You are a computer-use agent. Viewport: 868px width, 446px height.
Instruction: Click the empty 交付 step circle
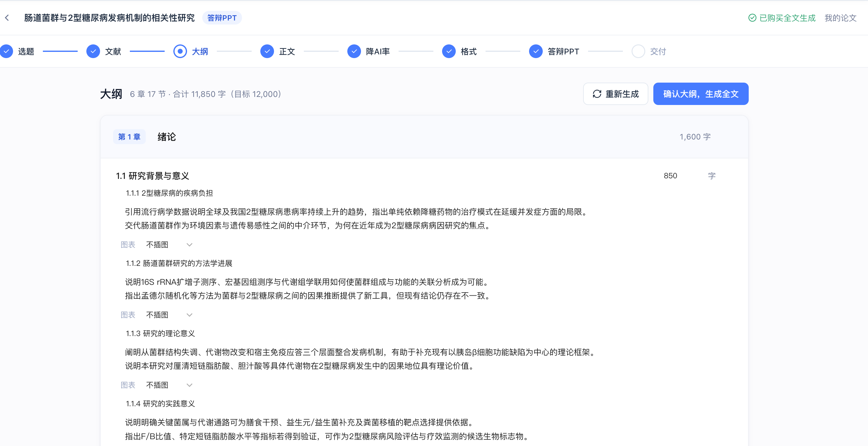638,51
